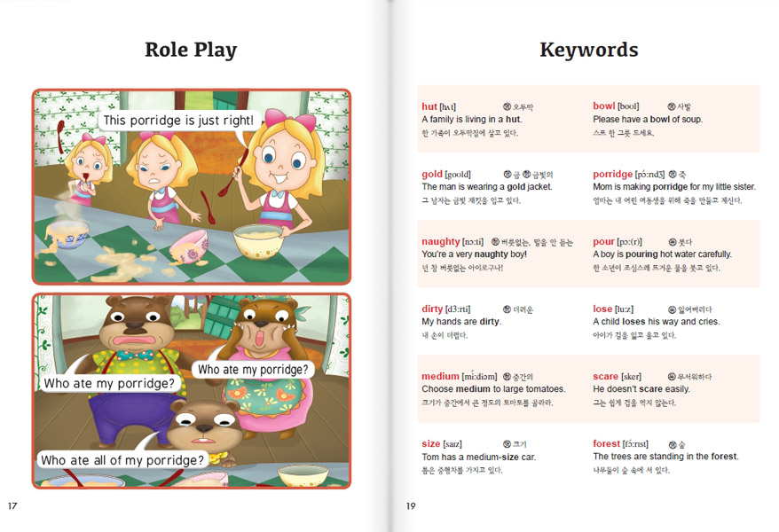Screen dimensions: 779x532
Task: Click sentence 'A boy is pouring hot water carefully.'
Action: (x=662, y=254)
